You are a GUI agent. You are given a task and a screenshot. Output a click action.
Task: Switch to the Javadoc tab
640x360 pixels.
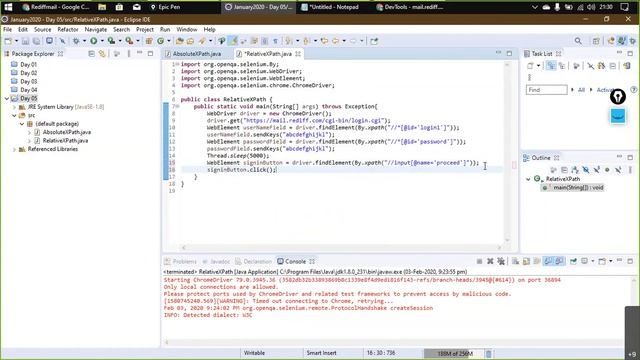pos(216,262)
